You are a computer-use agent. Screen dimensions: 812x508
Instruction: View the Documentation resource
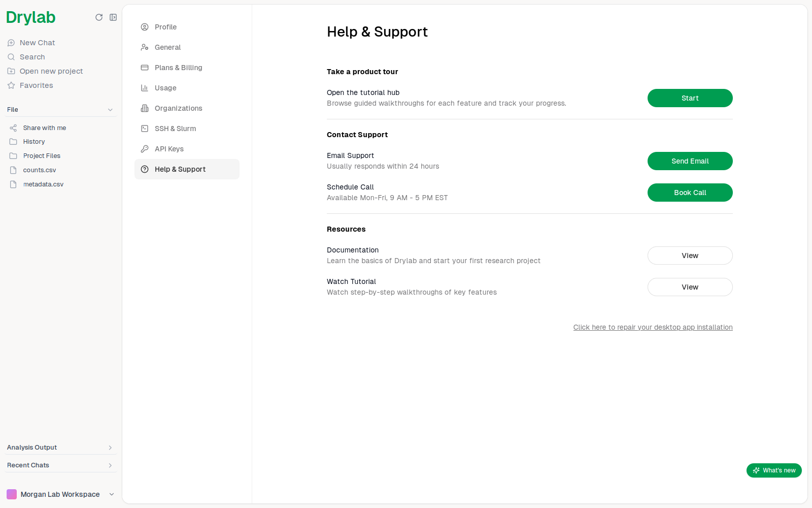coord(690,256)
